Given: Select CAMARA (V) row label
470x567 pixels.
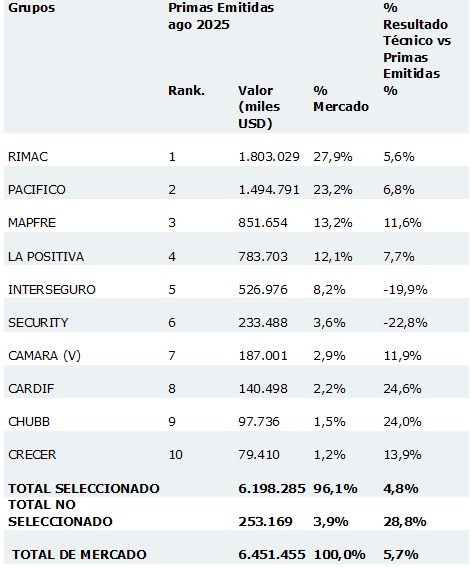Looking at the screenshot, I should point(44,355).
